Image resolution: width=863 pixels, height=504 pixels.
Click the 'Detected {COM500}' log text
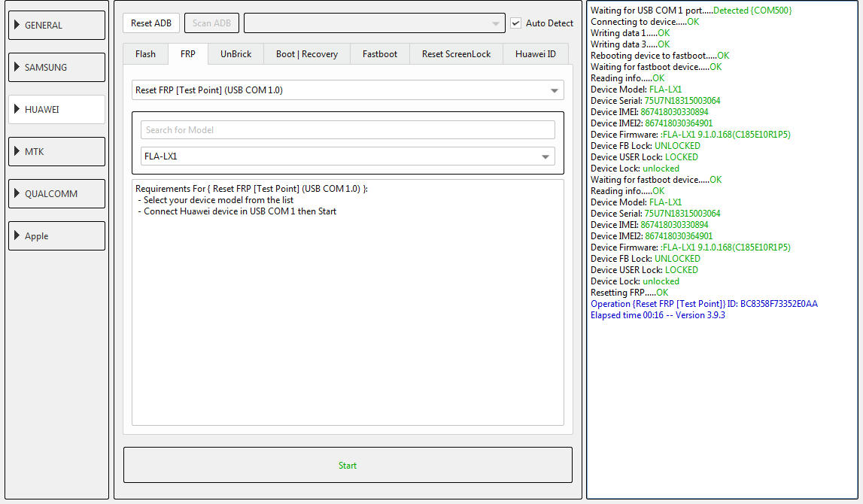point(752,11)
